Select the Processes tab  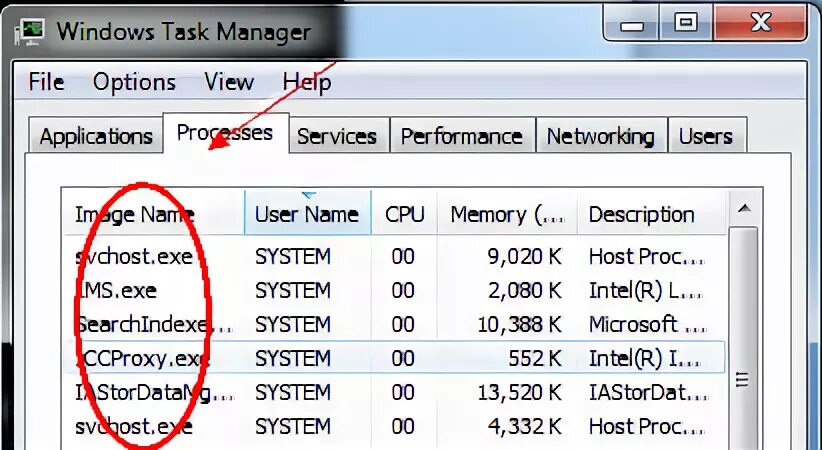225,133
